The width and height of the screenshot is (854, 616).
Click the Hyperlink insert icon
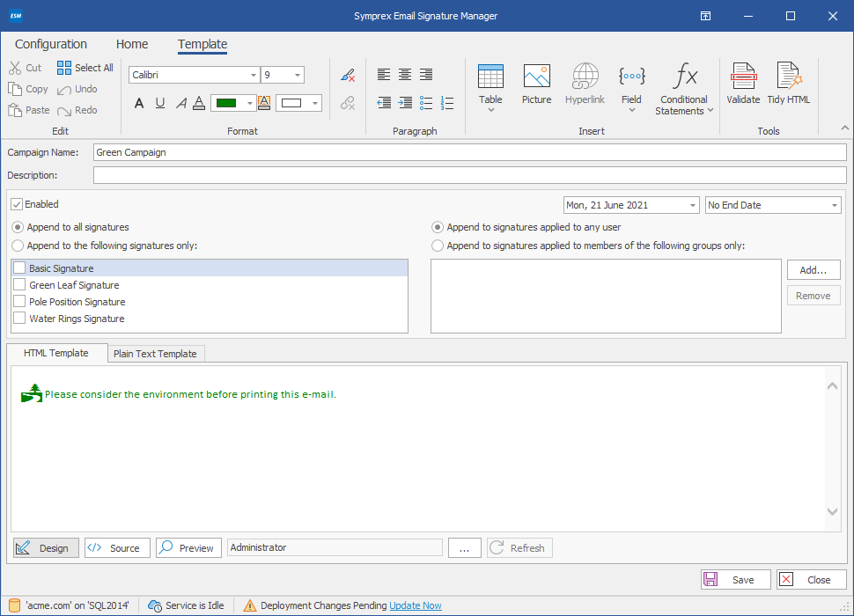pos(585,84)
